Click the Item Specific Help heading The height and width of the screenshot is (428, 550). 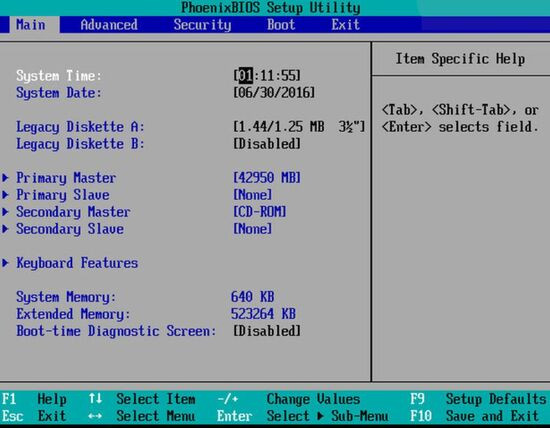(460, 59)
